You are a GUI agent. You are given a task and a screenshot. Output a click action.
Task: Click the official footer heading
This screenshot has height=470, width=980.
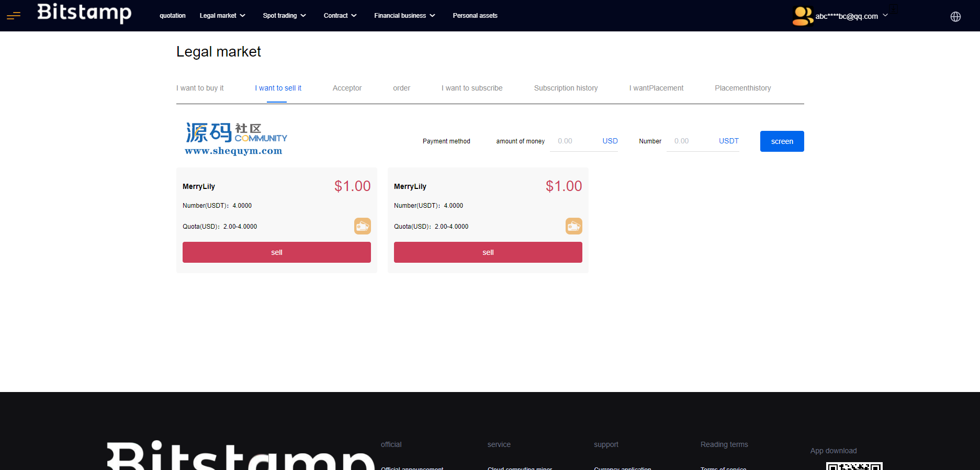pyautogui.click(x=391, y=444)
